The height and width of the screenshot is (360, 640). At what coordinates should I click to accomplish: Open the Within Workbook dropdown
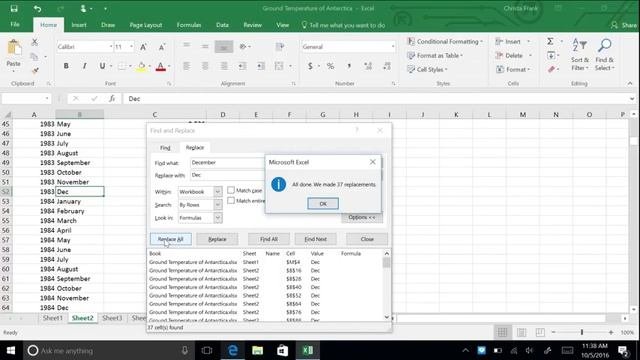pyautogui.click(x=218, y=191)
